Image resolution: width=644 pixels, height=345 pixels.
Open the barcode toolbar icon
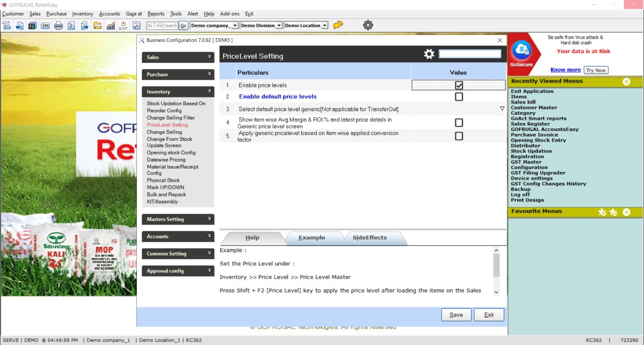point(45,26)
